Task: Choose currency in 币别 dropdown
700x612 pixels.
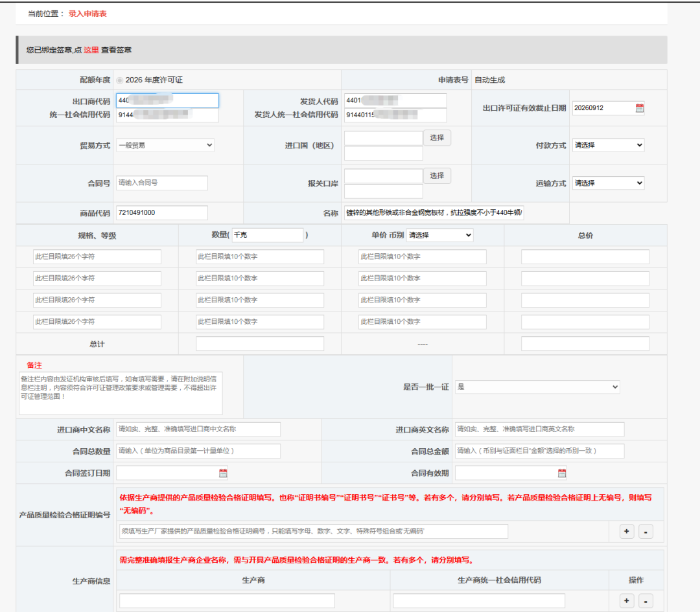Action: coord(439,235)
